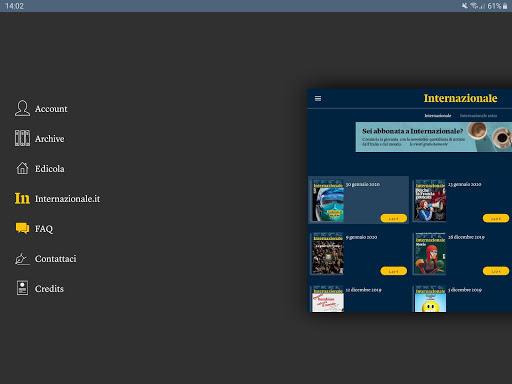This screenshot has width=512, height=384.
Task: Select the Edicola house icon
Action: (22, 168)
